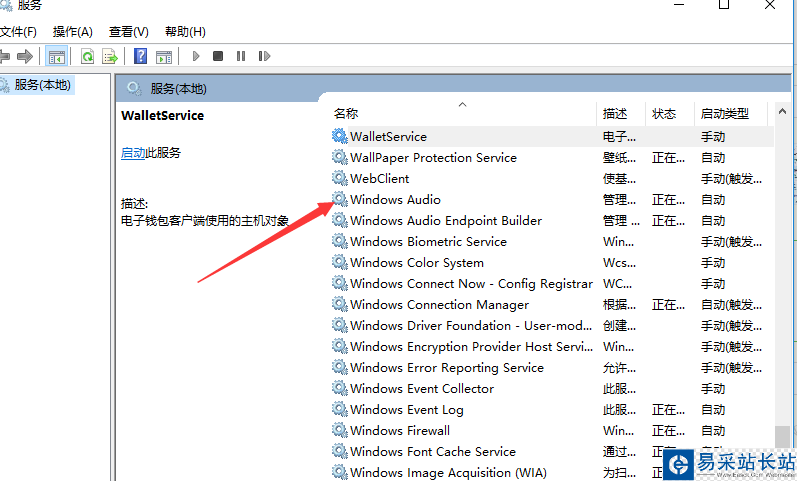
Task: Select Windows Event Collector
Action: (552, 389)
